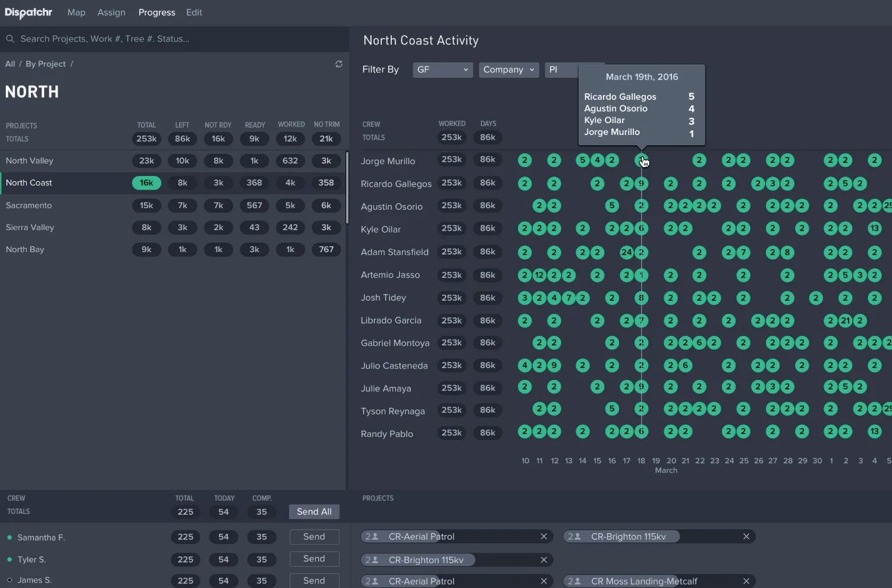Remove the CR-Brighton 115kv chip in the right column
The width and height of the screenshot is (892, 588).
[x=746, y=536]
